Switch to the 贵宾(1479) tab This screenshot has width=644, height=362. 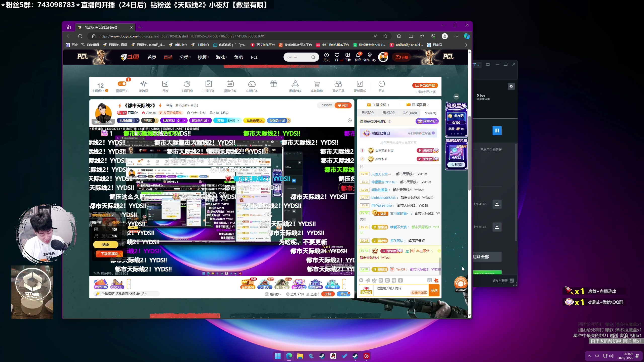click(410, 113)
